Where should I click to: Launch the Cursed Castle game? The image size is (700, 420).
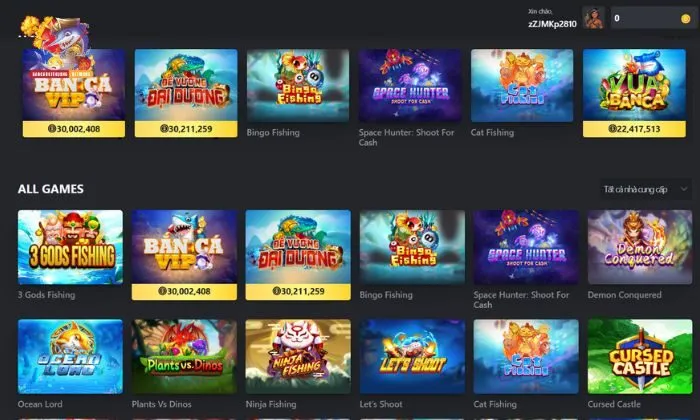pyautogui.click(x=640, y=356)
